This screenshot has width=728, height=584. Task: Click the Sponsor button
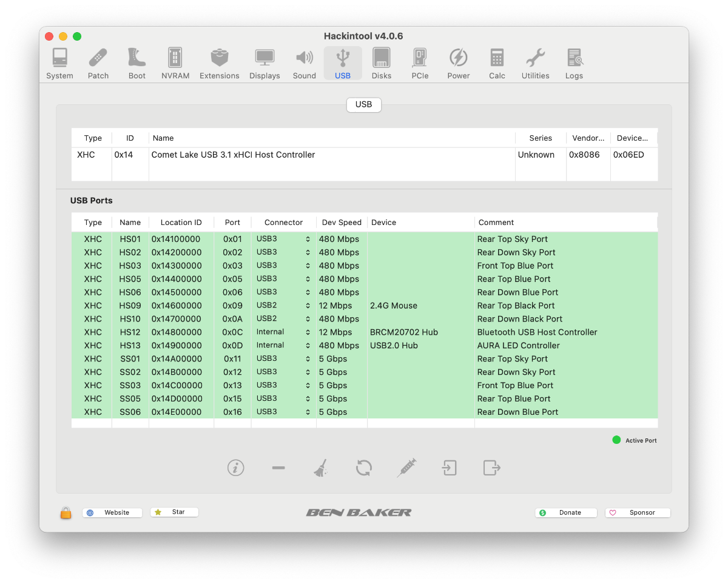[638, 512]
